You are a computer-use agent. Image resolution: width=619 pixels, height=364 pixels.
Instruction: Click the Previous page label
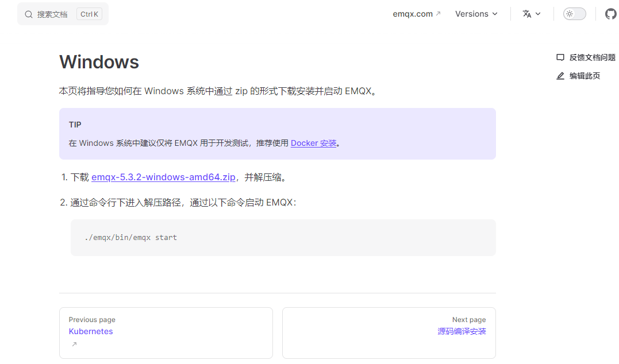(x=92, y=319)
